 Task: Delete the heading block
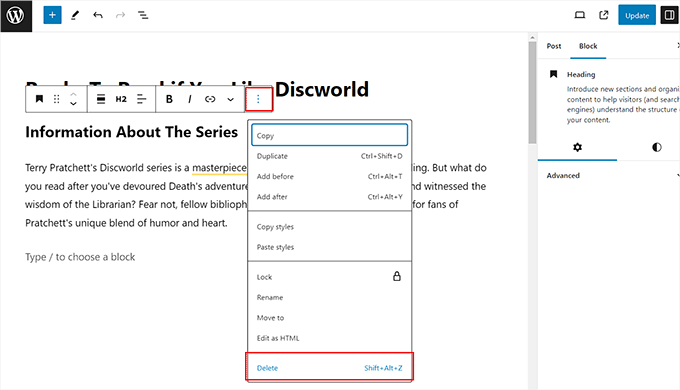pos(329,367)
